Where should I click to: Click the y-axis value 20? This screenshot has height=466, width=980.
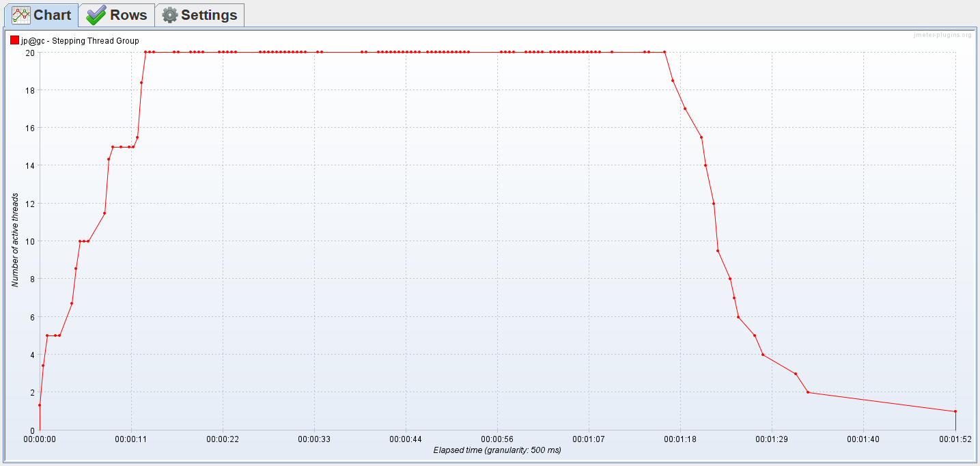point(31,52)
